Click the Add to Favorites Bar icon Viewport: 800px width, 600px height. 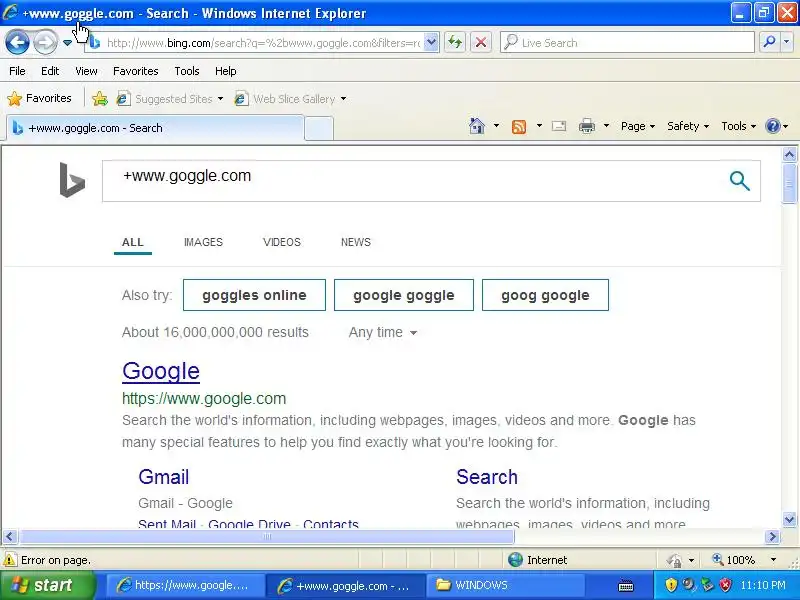[99, 98]
